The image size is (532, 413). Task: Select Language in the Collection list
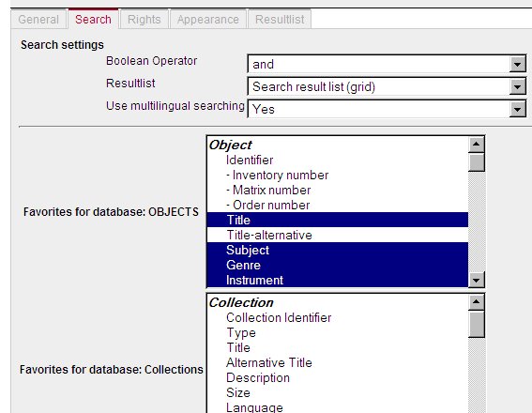point(337,406)
